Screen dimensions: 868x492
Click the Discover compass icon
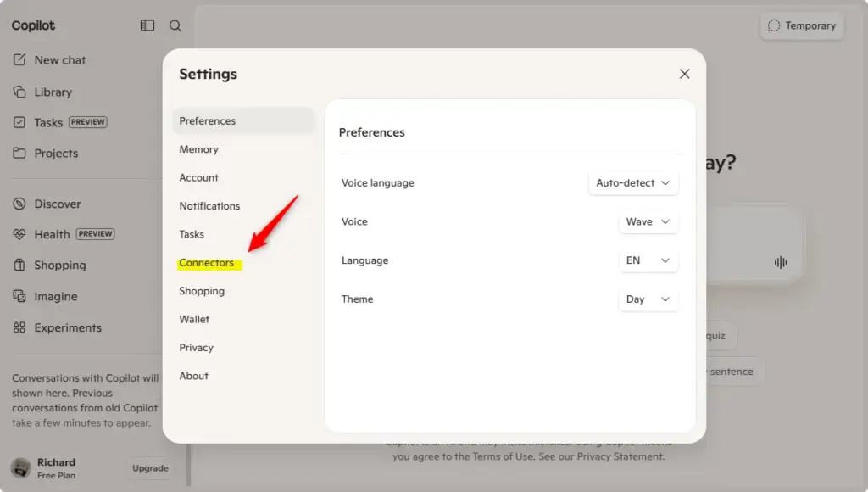click(19, 204)
